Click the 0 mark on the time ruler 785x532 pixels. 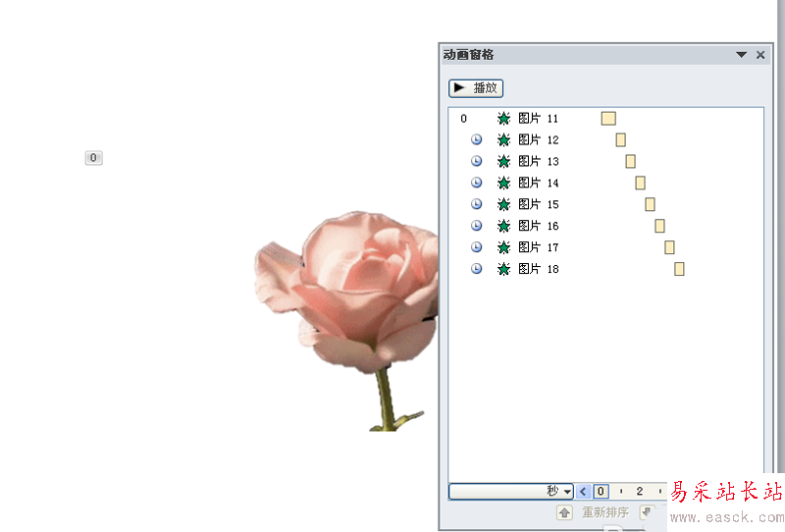click(x=601, y=492)
